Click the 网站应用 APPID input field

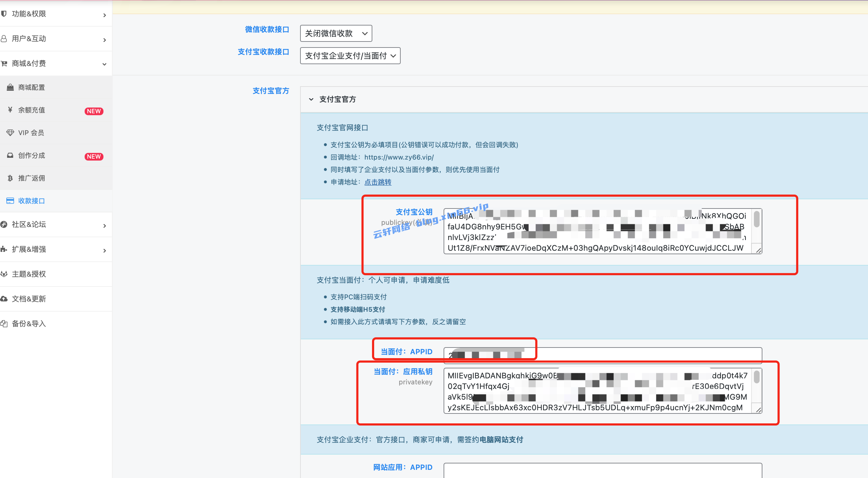click(x=603, y=471)
